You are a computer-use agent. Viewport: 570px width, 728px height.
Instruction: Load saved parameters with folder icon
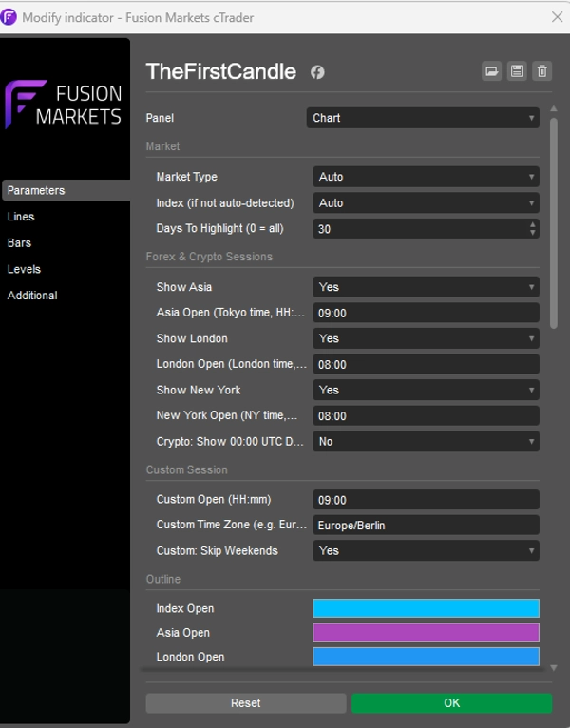491,71
